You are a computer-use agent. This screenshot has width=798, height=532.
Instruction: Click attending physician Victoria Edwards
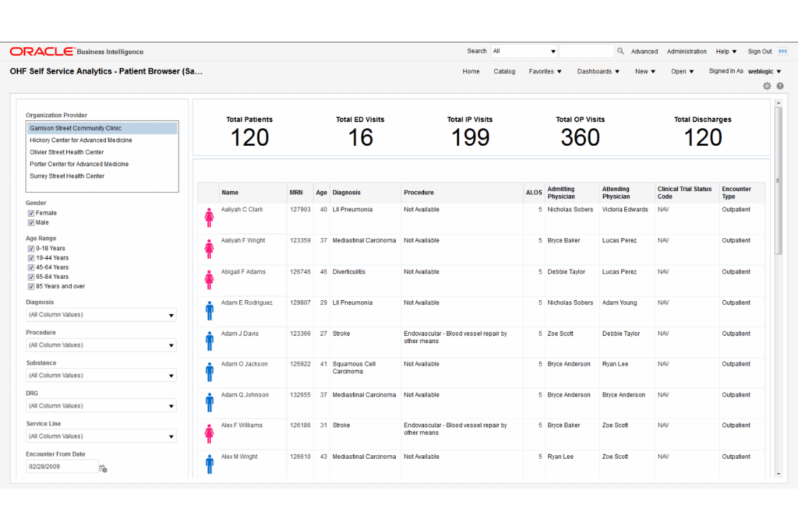pyautogui.click(x=625, y=210)
